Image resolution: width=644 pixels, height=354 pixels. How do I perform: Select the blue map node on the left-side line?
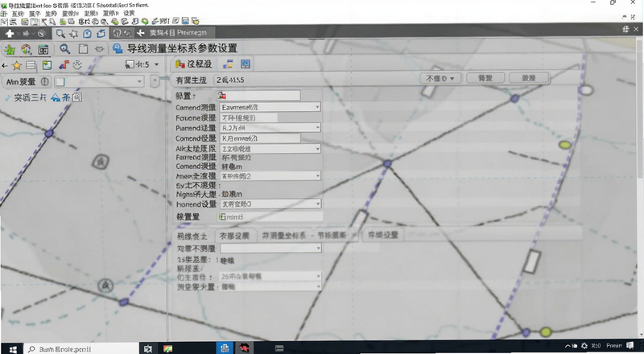[x=49, y=133]
